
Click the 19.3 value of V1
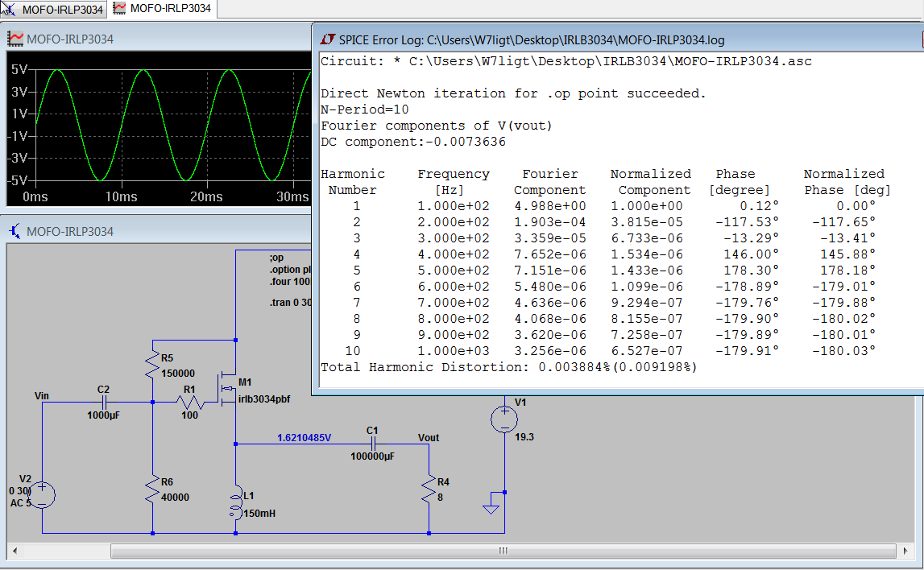524,437
